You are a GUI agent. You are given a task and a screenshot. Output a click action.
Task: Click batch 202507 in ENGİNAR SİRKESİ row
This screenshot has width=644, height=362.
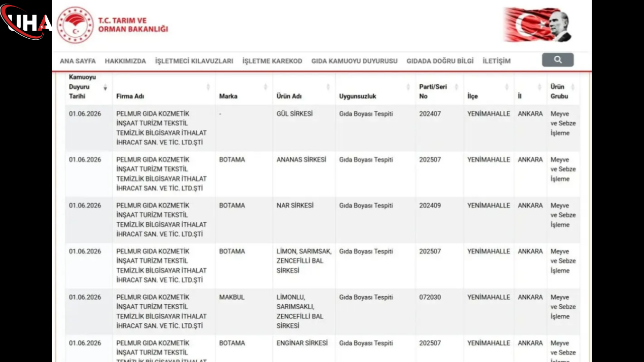point(430,343)
